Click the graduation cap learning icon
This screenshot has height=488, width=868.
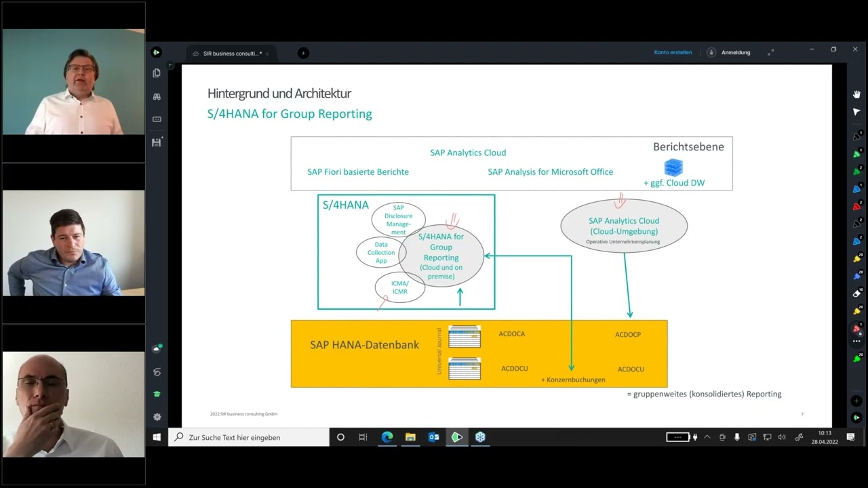pyautogui.click(x=157, y=394)
